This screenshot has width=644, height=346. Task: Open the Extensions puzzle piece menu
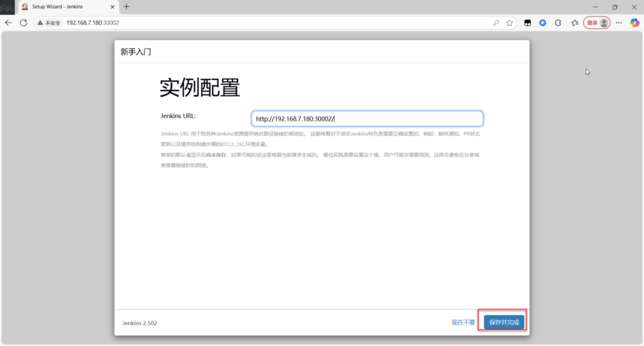558,23
